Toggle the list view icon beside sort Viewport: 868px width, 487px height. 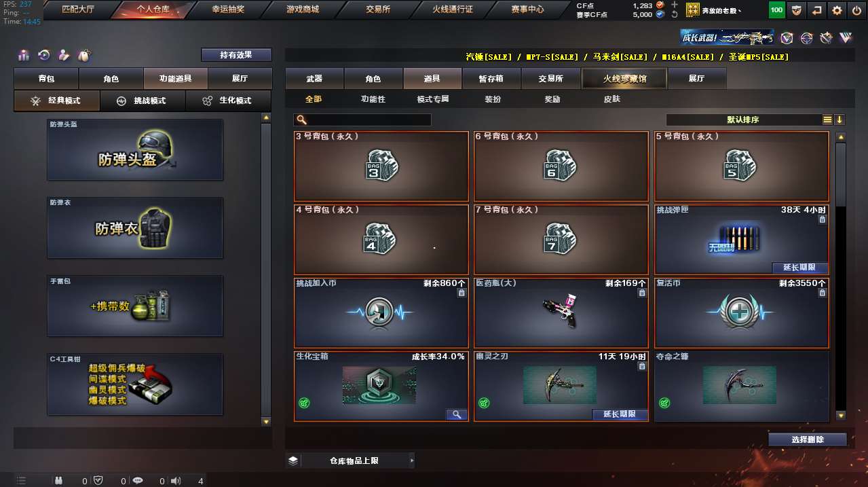(827, 120)
